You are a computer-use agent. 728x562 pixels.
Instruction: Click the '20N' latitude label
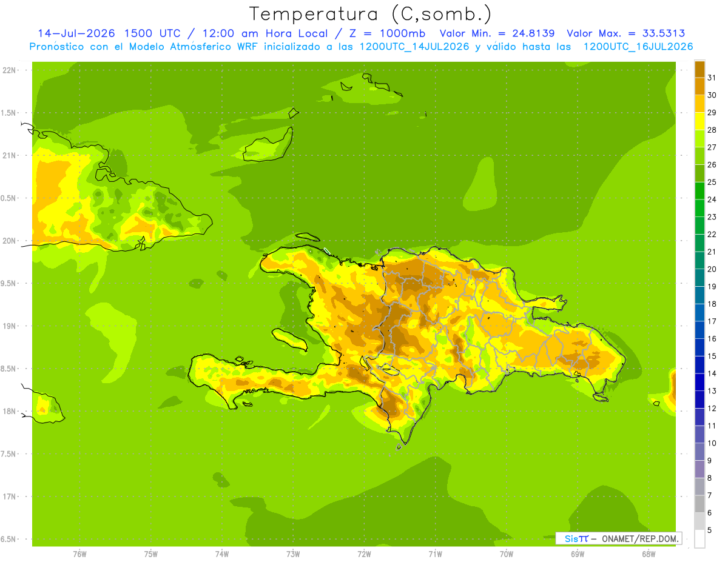tap(10, 241)
